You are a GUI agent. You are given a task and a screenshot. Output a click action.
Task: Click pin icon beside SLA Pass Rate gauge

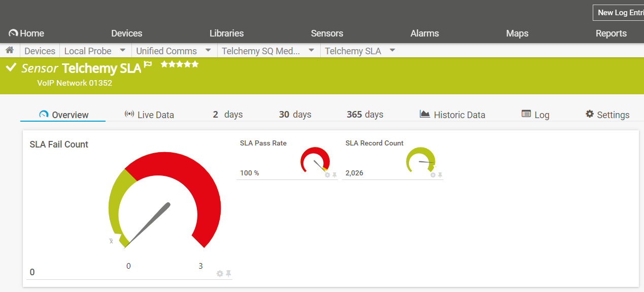coord(334,175)
